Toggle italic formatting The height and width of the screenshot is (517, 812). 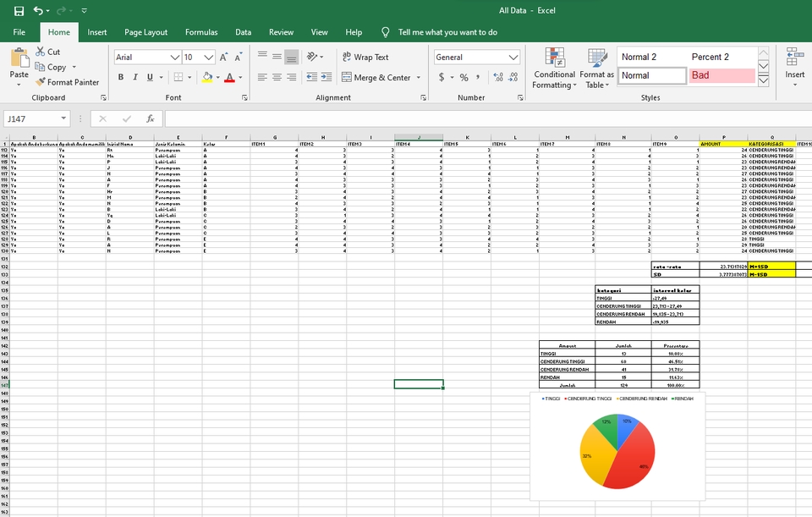[134, 77]
